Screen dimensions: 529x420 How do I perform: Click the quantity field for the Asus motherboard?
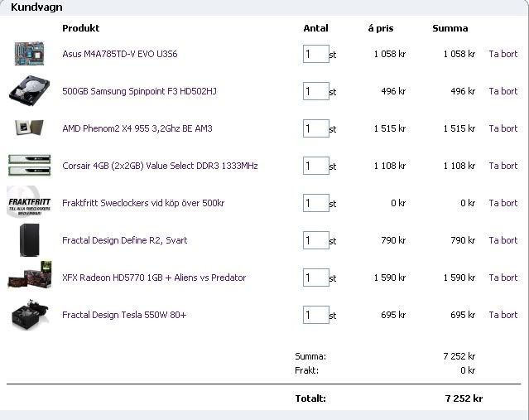tap(315, 54)
